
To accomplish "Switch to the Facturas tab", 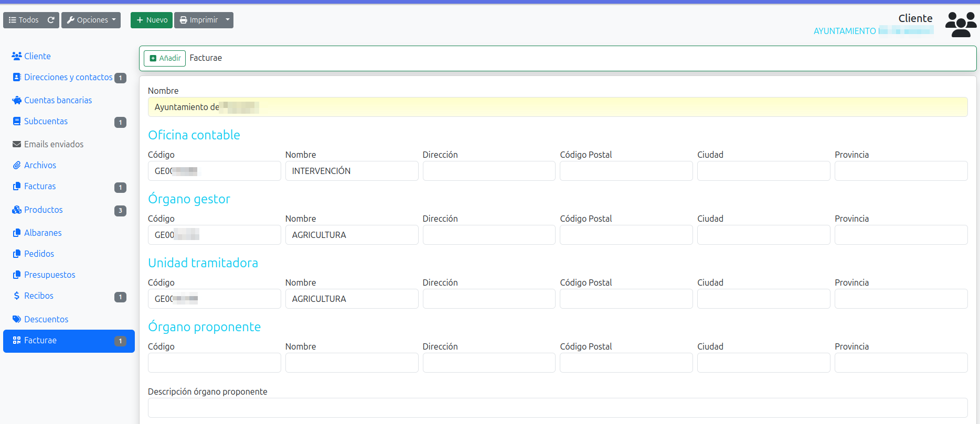I will tap(40, 186).
